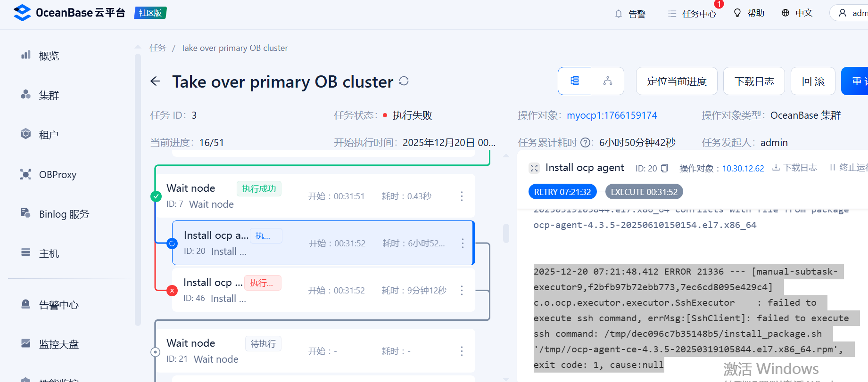Switch to topology graph view
The width and height of the screenshot is (868, 382).
(x=607, y=81)
